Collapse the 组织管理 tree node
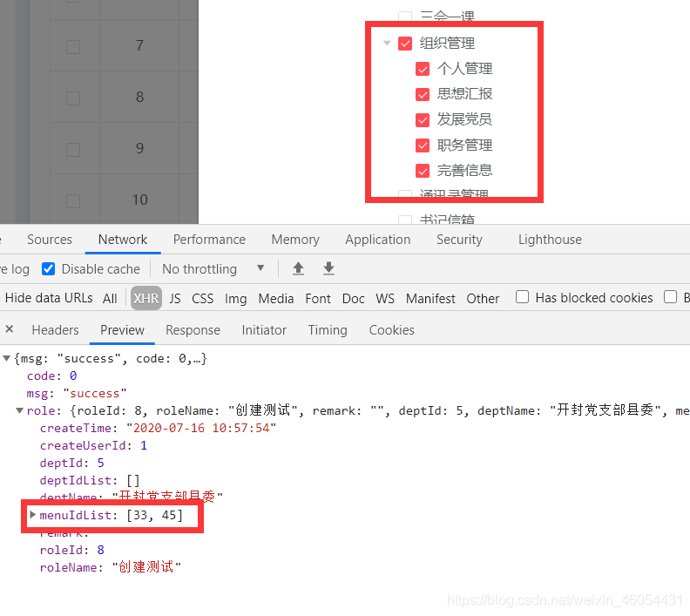The image size is (690, 616). pos(387,44)
